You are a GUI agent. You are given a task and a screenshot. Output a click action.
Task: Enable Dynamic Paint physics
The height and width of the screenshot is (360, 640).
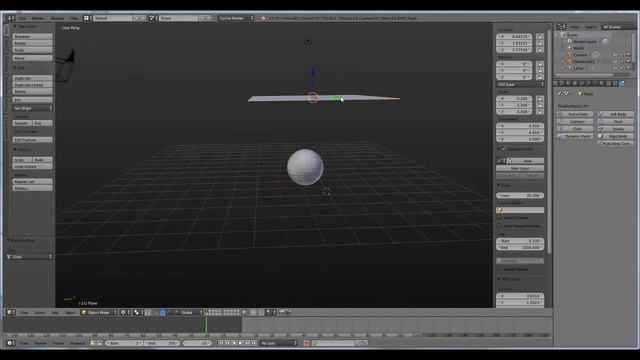tap(575, 136)
